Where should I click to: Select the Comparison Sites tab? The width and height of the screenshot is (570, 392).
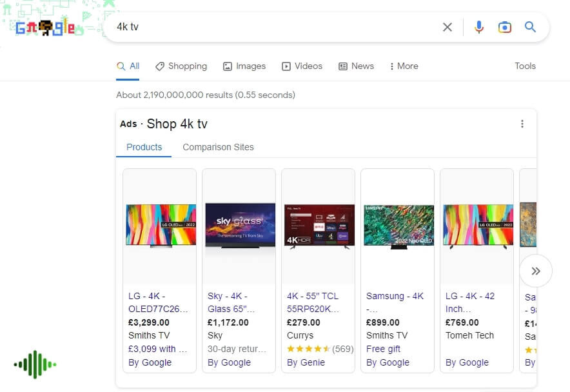pyautogui.click(x=218, y=147)
